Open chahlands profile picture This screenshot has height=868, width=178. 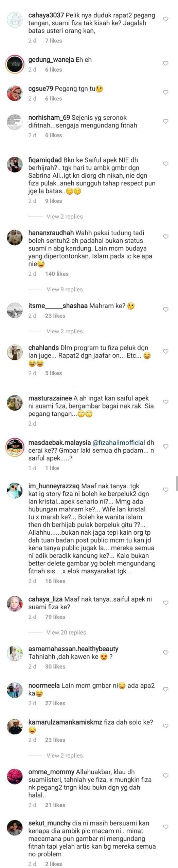tap(15, 353)
